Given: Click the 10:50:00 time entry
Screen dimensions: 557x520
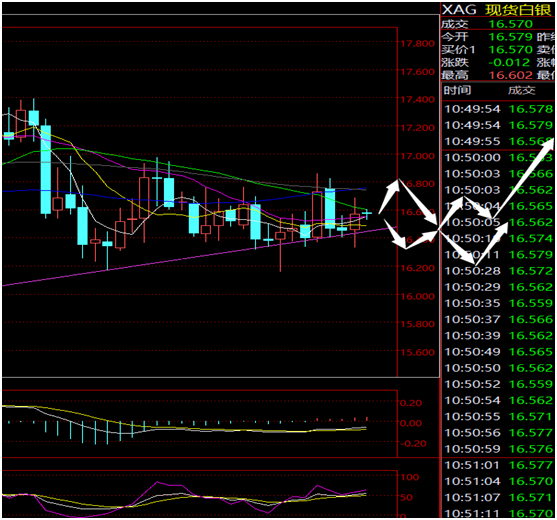Looking at the screenshot, I should coord(472,158).
